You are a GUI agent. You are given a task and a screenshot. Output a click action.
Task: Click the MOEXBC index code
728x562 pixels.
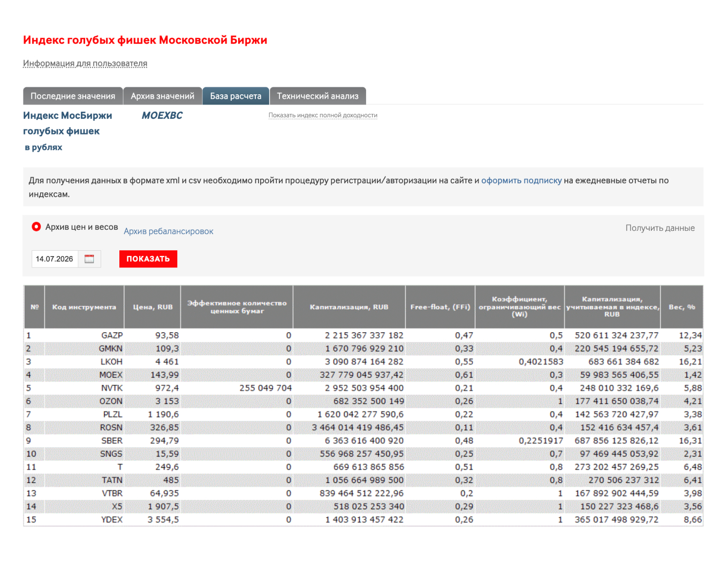pos(162,115)
